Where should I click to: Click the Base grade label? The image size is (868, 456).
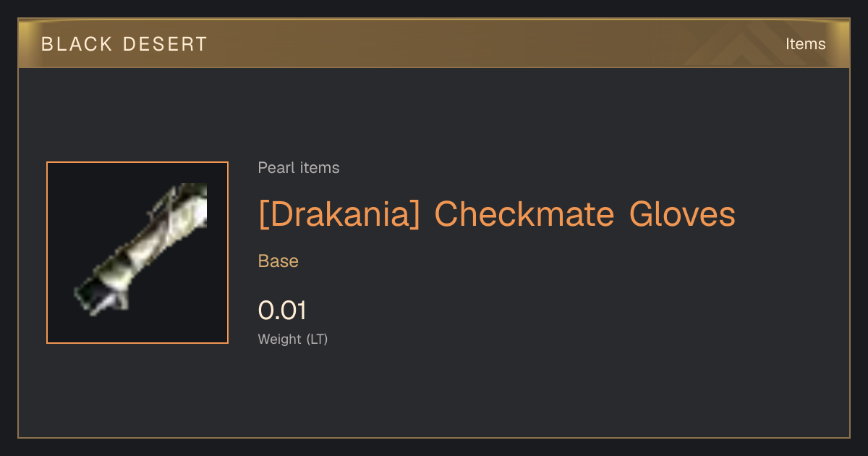tap(278, 261)
